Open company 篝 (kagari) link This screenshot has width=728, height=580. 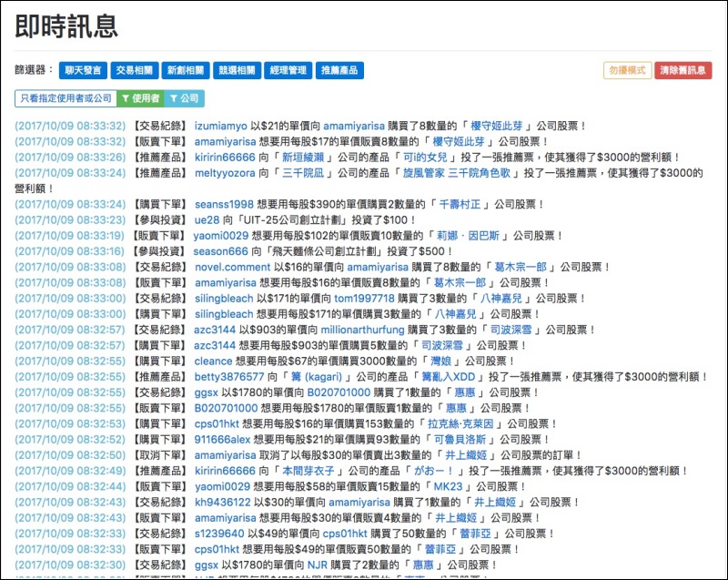(317, 377)
